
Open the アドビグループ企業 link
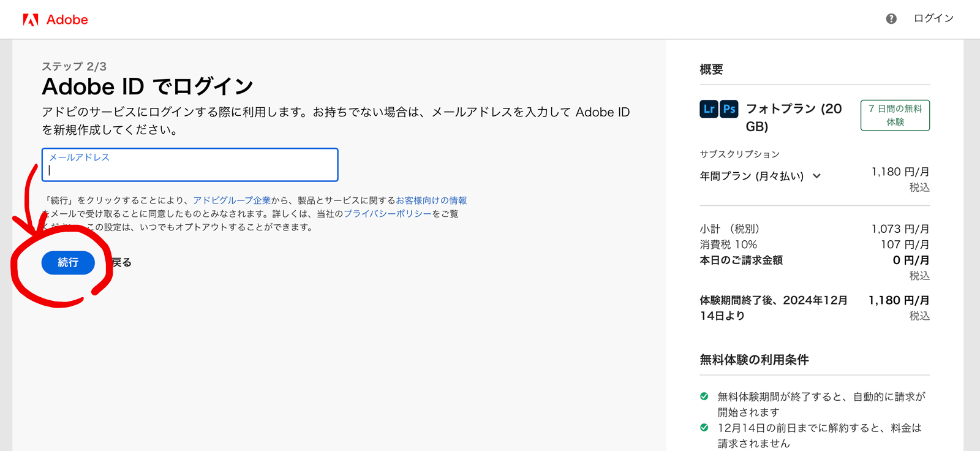pyautogui.click(x=232, y=200)
